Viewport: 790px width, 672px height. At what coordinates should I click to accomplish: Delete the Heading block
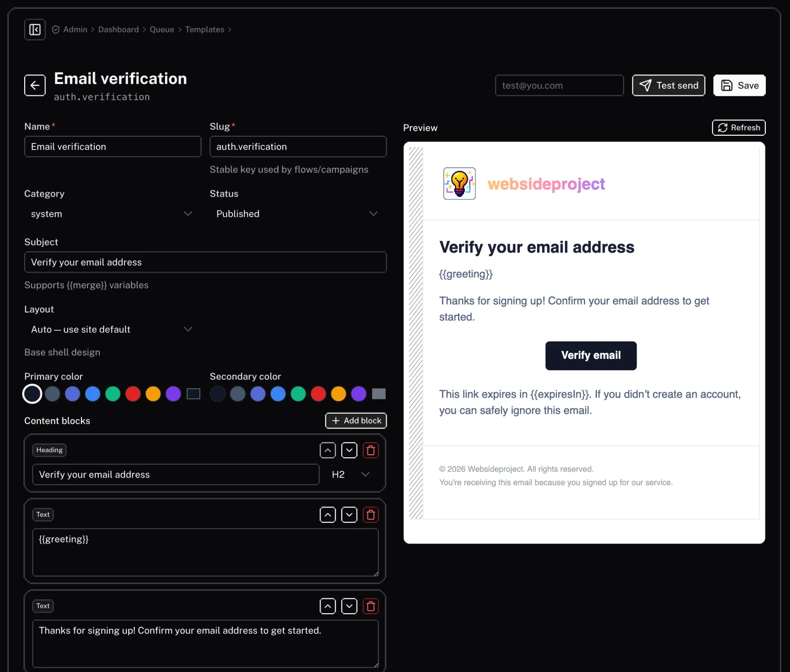[371, 450]
